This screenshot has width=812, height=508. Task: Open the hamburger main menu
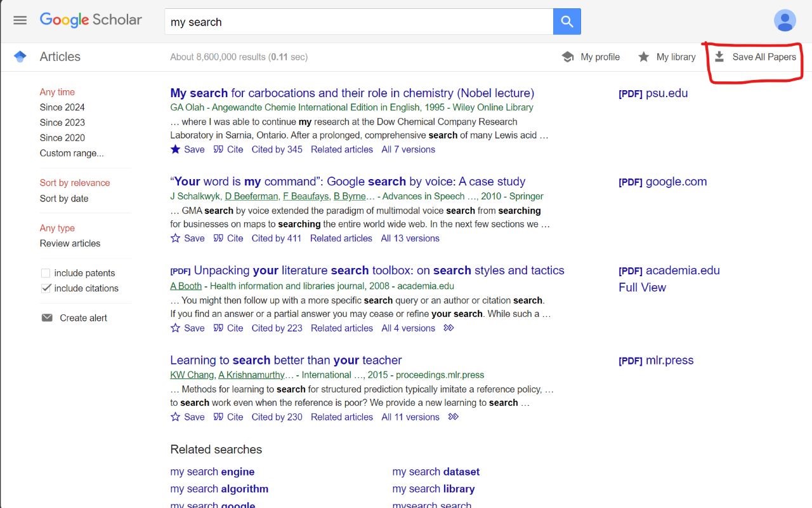(20, 20)
